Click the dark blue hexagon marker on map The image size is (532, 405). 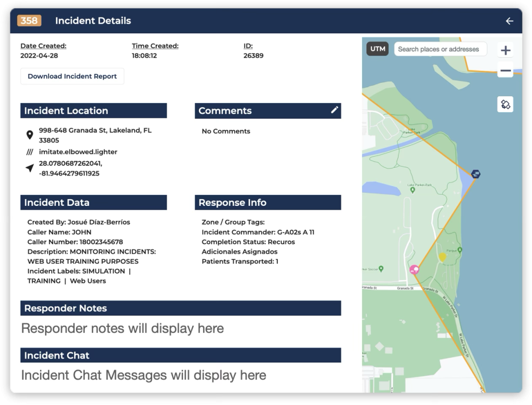476,174
